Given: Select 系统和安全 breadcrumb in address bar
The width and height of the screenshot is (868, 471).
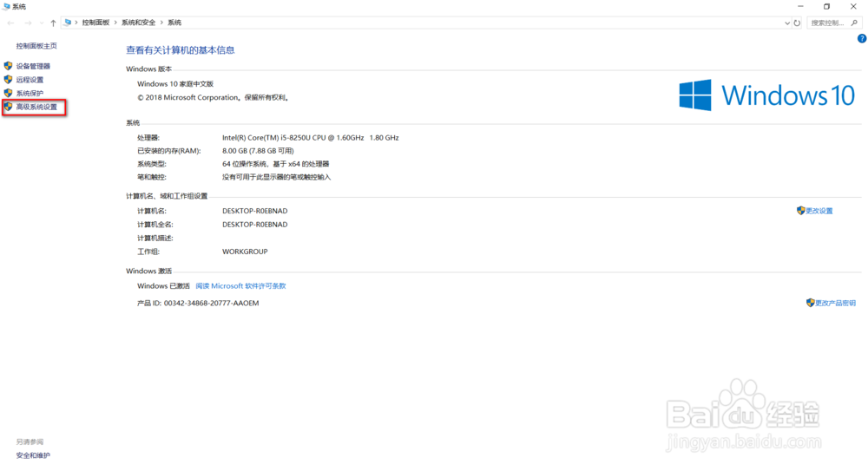Looking at the screenshot, I should [x=138, y=23].
